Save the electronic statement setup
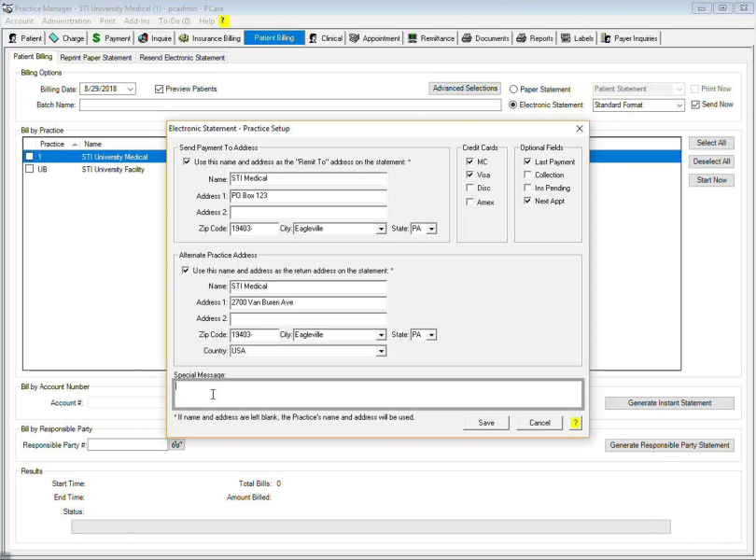The image size is (756, 560). tap(486, 423)
